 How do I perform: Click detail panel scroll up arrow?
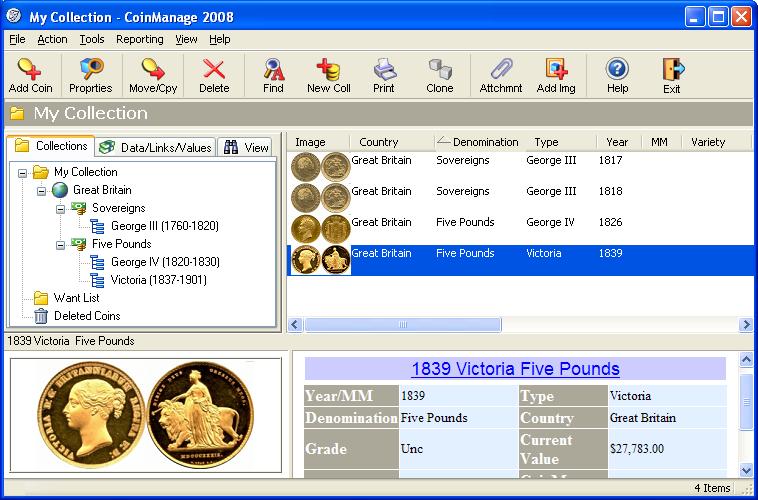pyautogui.click(x=746, y=359)
